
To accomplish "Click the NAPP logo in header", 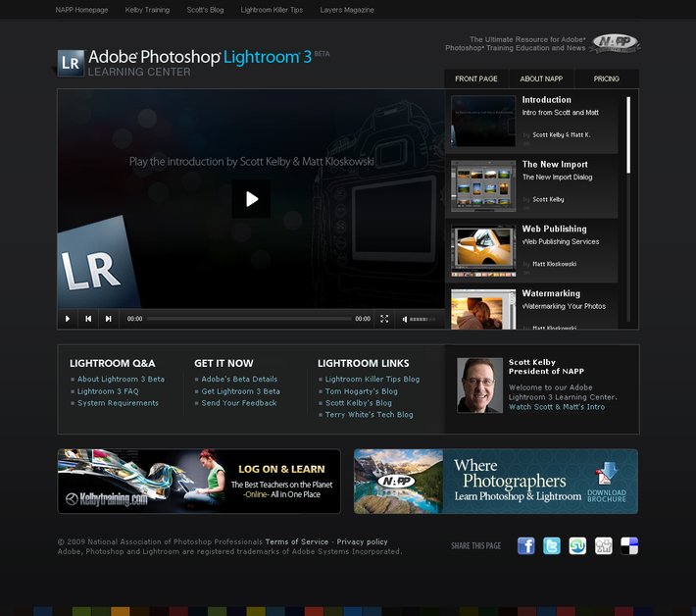I will pos(616,43).
